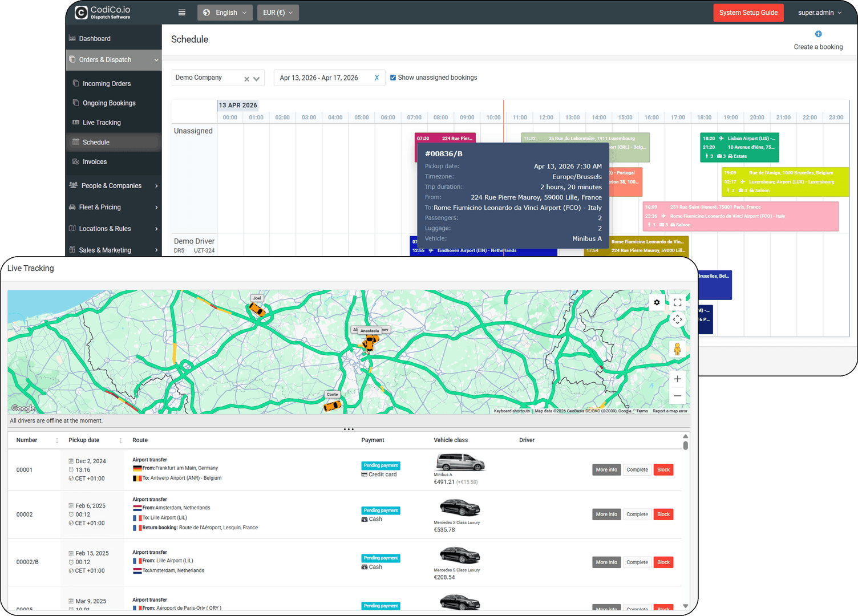Click the CodiCo.io logo
Screen dimensions: 858x616
(103, 12)
